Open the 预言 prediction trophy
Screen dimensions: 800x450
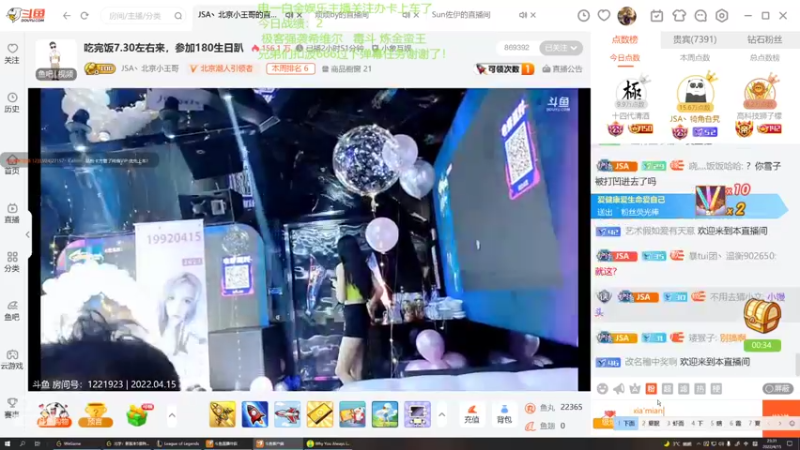pos(95,414)
